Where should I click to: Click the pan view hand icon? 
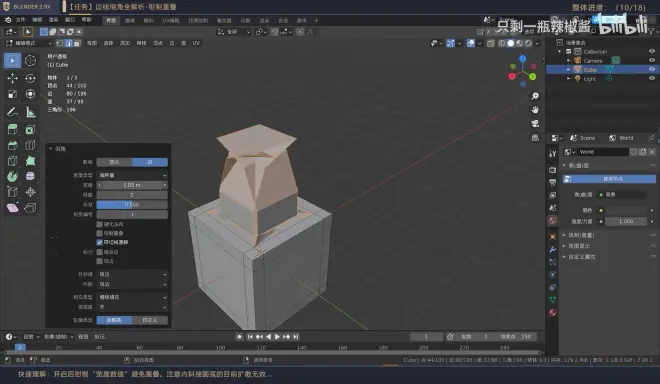click(x=535, y=110)
